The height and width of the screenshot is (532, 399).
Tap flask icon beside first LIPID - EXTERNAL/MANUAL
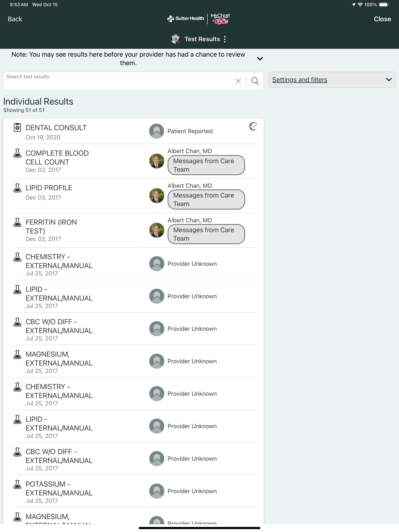coord(17,290)
